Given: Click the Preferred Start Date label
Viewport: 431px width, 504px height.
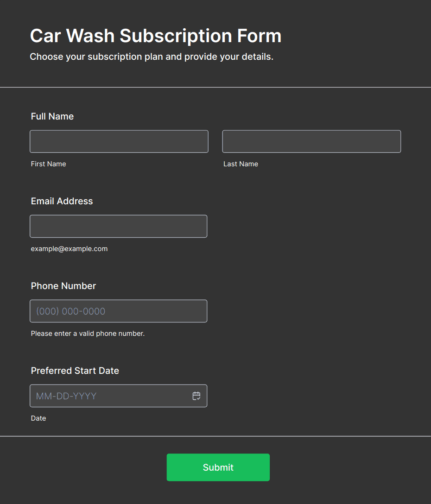Looking at the screenshot, I should click(75, 371).
